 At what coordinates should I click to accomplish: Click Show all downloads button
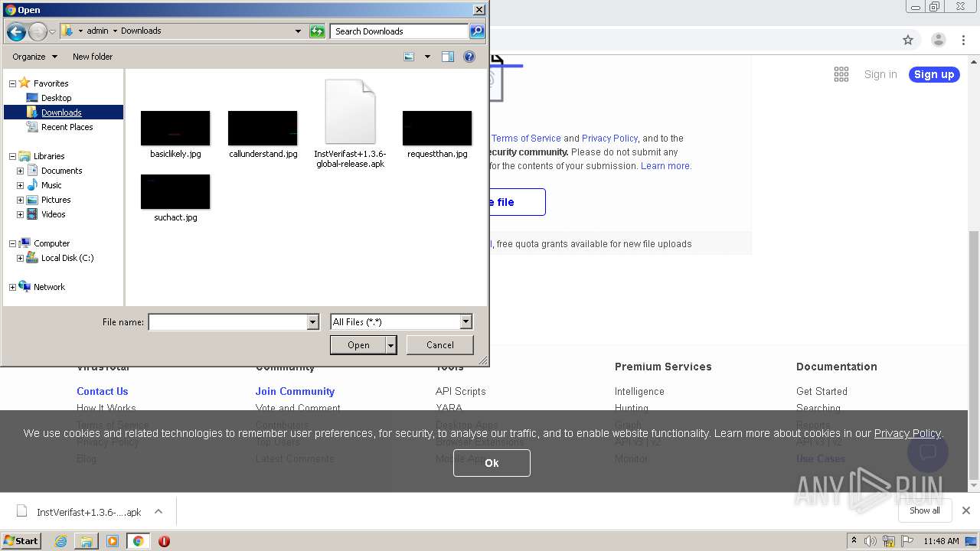925,510
